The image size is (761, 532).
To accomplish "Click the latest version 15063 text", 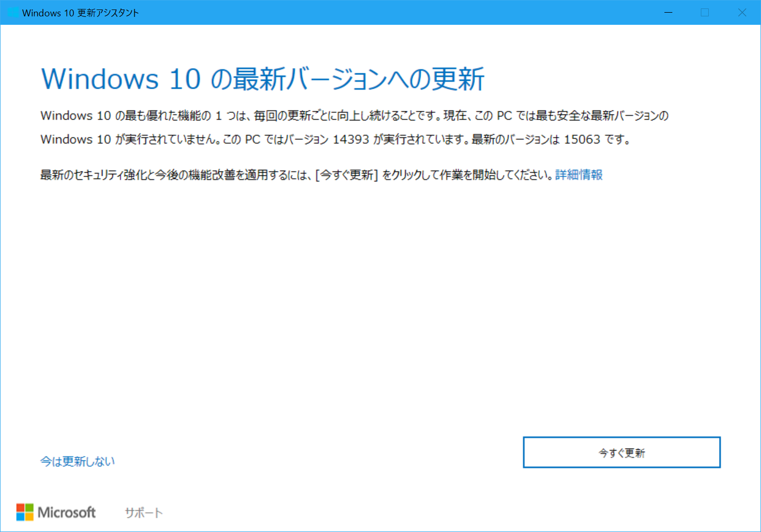I will [x=582, y=139].
